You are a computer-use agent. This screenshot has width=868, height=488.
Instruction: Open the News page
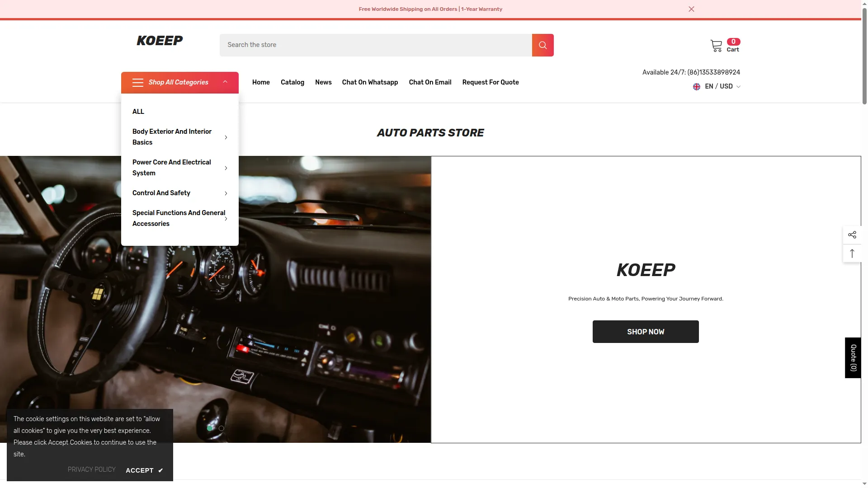pyautogui.click(x=323, y=82)
